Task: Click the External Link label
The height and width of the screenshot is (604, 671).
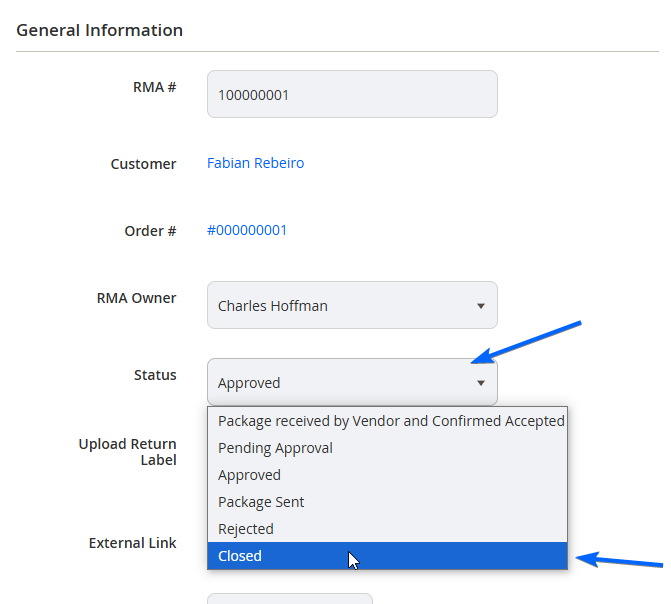Action: [133, 543]
